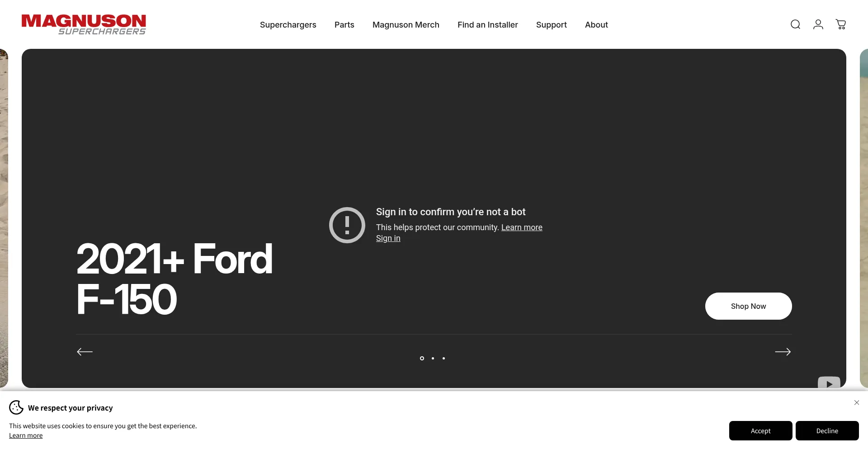Select the first carousel dot

coord(422,358)
